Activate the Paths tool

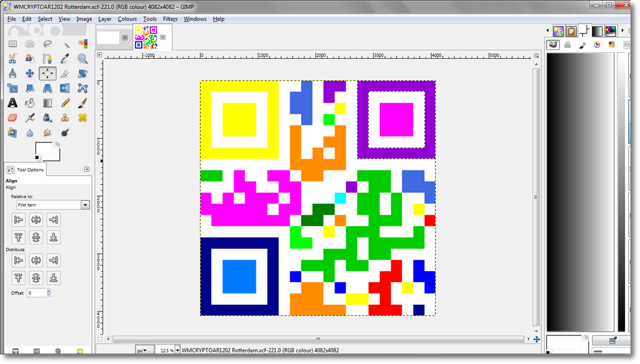pyautogui.click(x=47, y=59)
